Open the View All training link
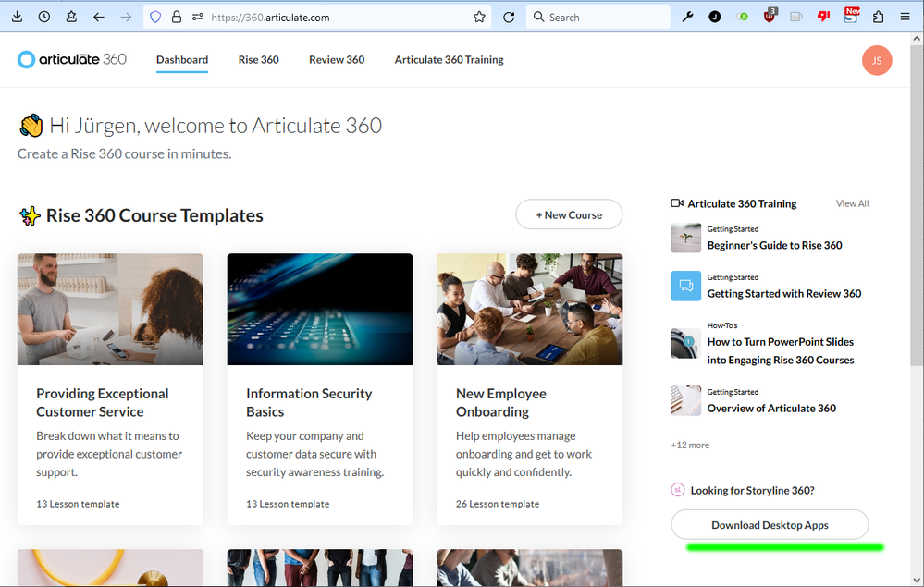The width and height of the screenshot is (924, 587). point(852,203)
